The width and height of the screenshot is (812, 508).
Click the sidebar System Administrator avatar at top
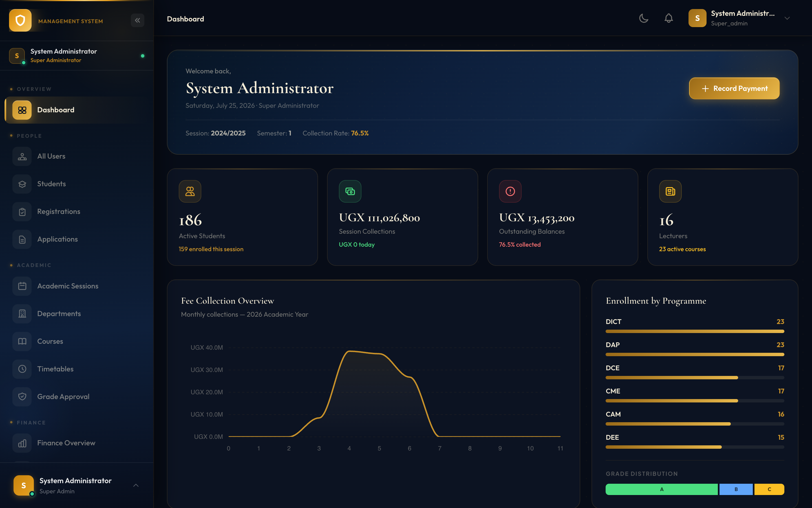coord(17,56)
